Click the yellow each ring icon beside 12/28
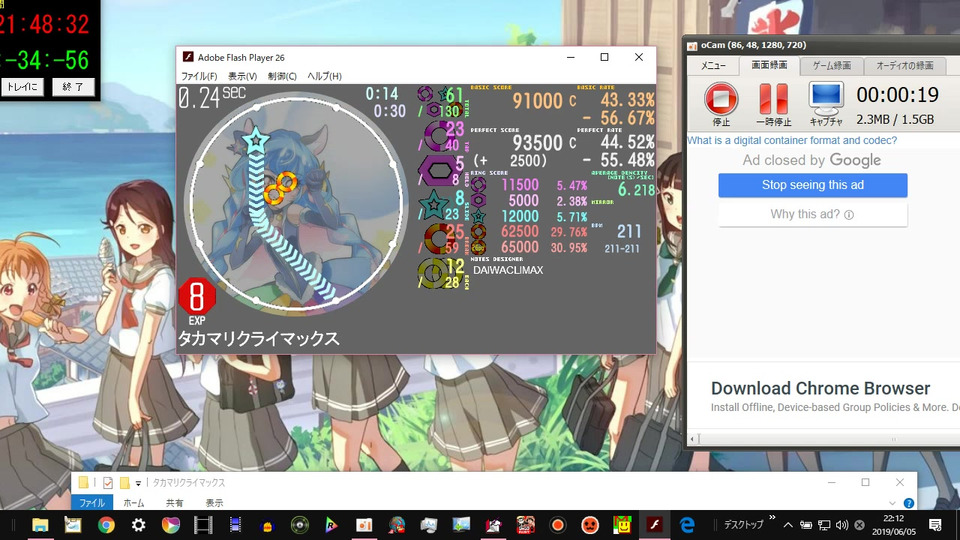 pos(433,273)
